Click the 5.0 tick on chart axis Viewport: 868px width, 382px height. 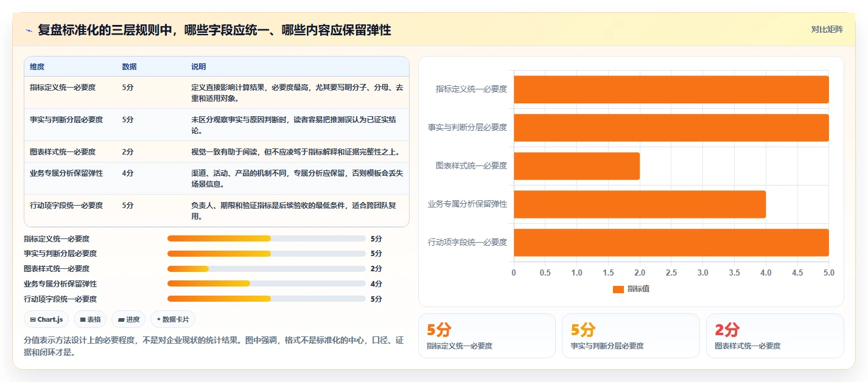click(x=828, y=273)
